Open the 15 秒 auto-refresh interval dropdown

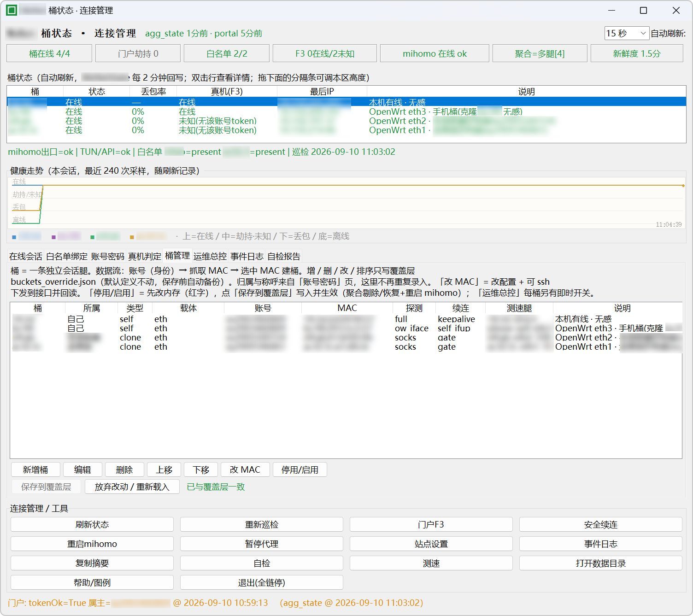pos(627,33)
